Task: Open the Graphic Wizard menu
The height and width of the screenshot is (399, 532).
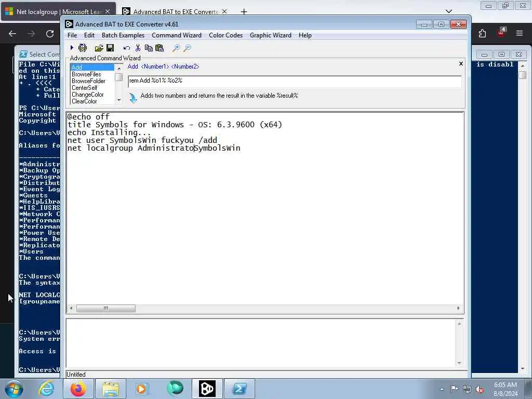Action: 270,35
